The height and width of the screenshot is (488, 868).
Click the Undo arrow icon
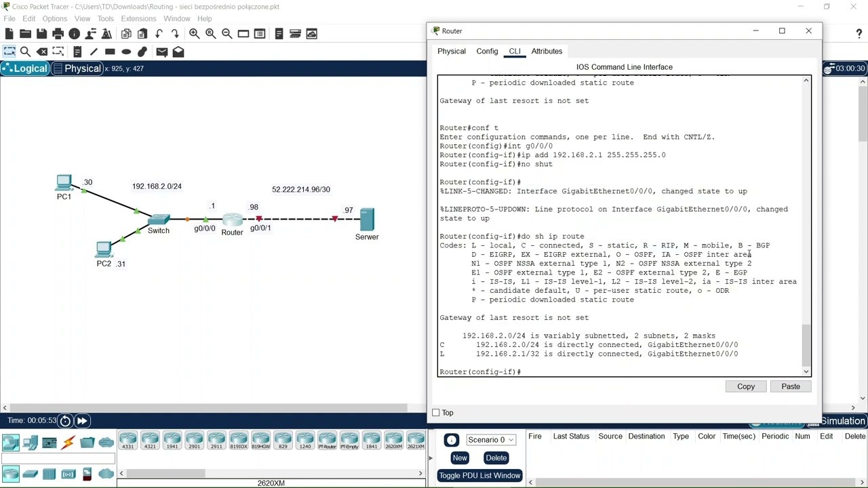coord(159,33)
